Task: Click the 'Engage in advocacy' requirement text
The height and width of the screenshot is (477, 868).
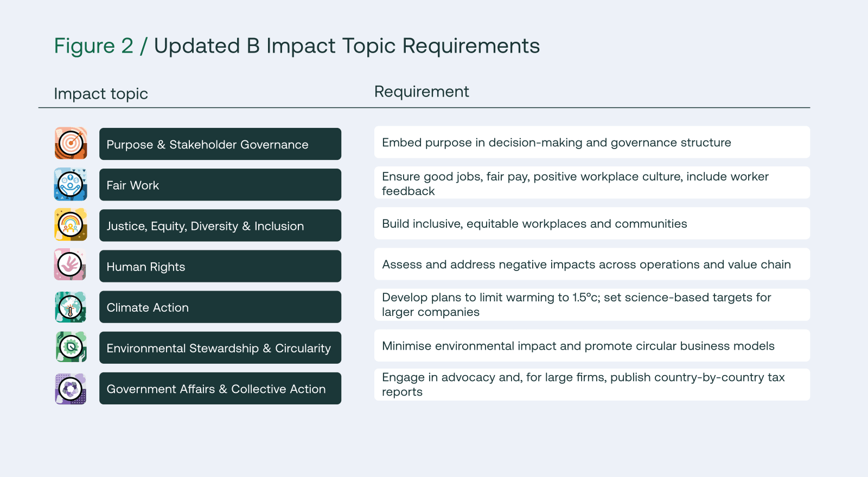Action: click(x=583, y=384)
